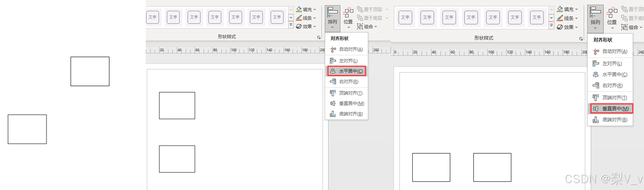The image size is (644, 190).
Task: Apply the last 文字 shape style in left window
Action: click(x=277, y=17)
